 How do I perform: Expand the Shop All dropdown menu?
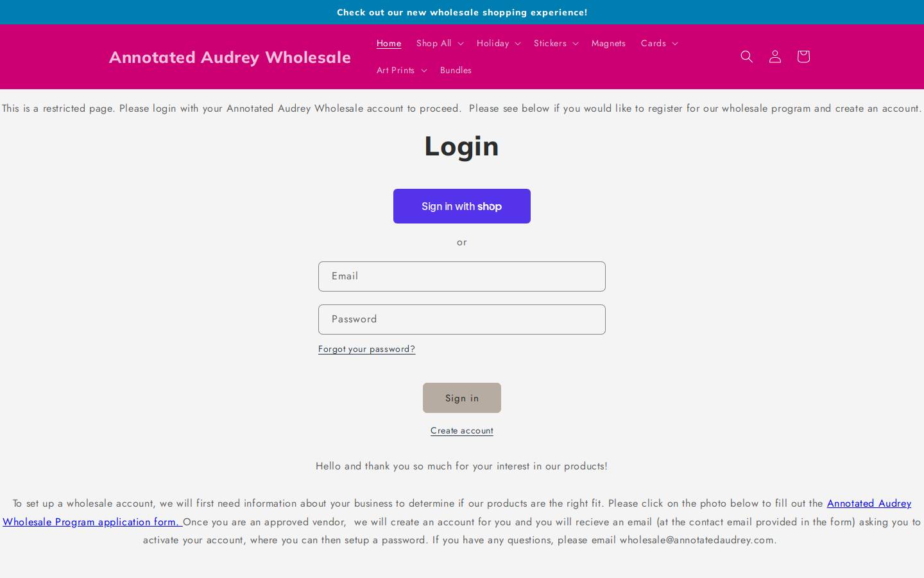click(440, 43)
